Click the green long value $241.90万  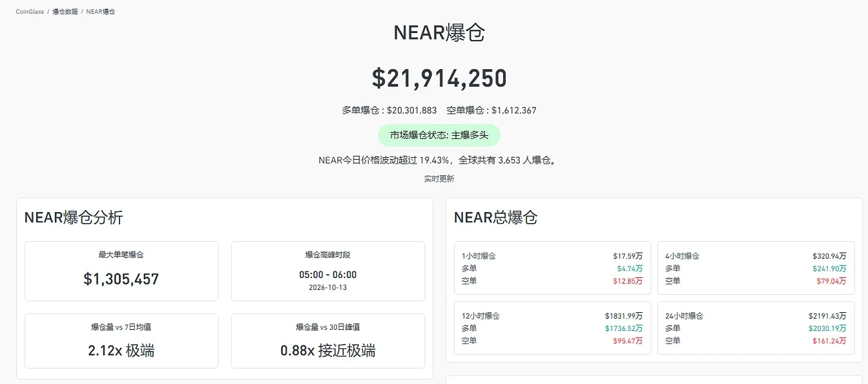click(829, 268)
